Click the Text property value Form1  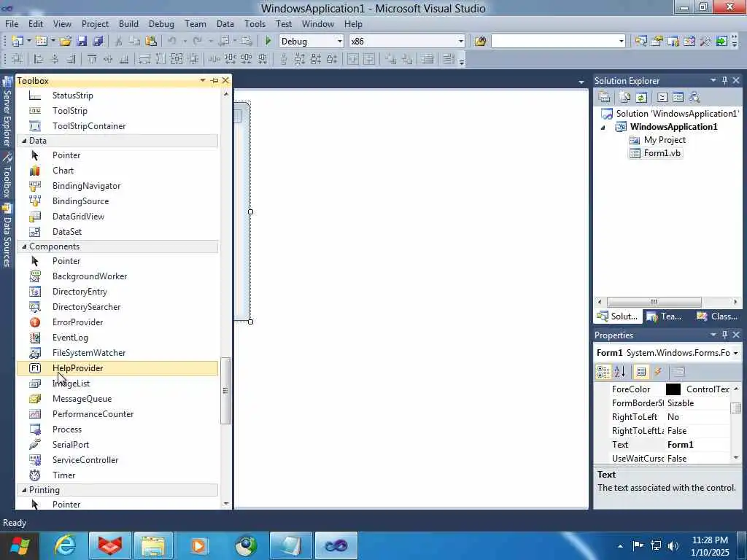click(680, 445)
